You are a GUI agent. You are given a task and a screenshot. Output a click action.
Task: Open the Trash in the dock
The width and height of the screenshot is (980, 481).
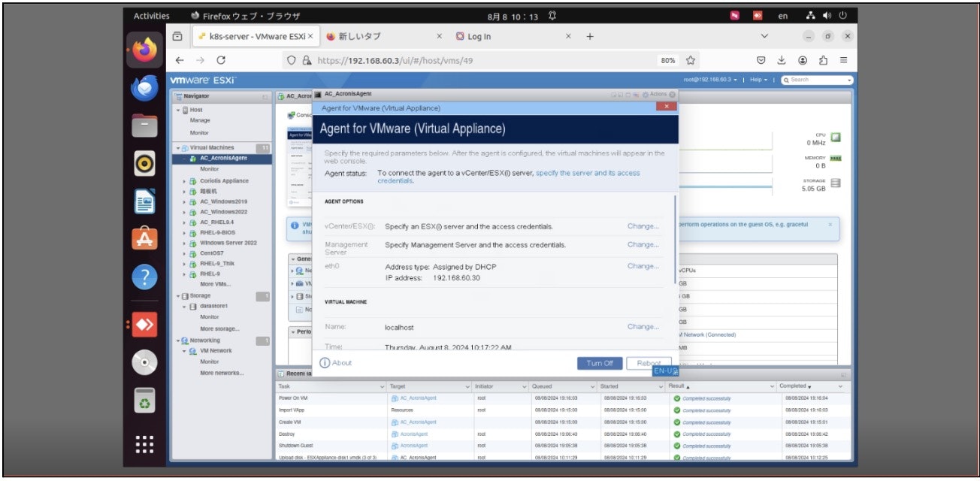144,401
